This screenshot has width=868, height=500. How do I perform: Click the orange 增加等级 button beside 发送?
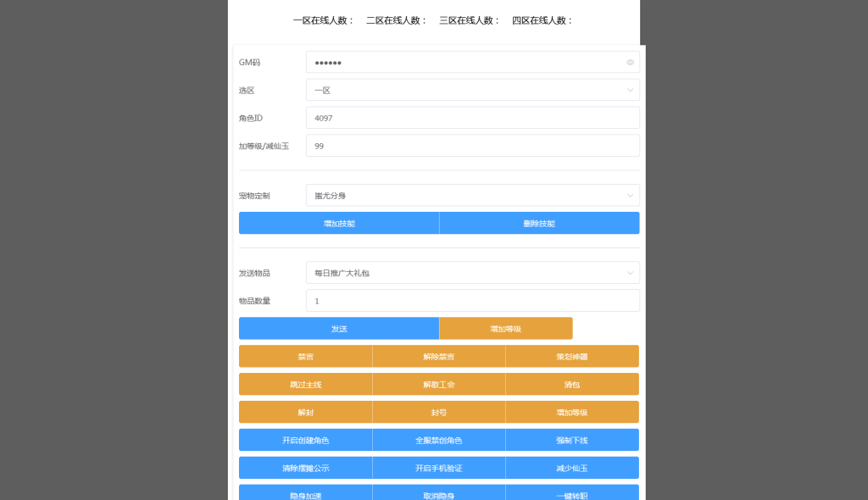pos(505,328)
